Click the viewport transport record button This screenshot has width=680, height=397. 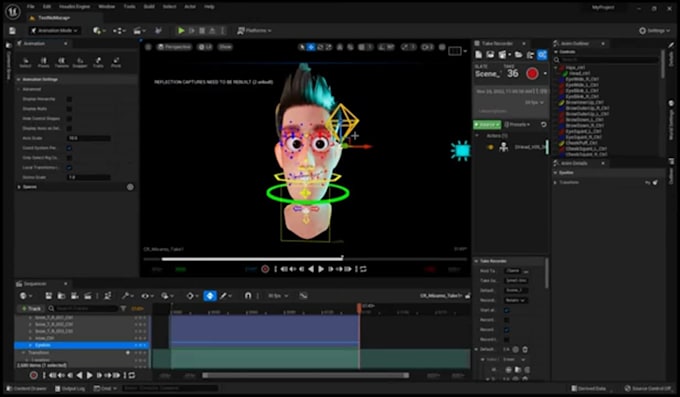pos(265,269)
